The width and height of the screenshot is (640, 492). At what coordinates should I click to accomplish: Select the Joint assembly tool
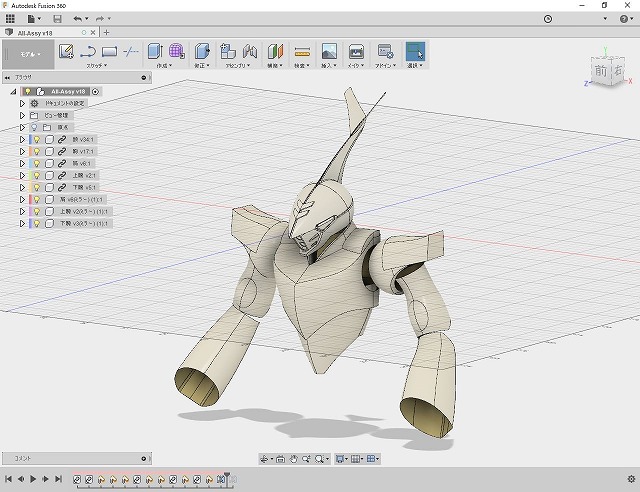250,51
